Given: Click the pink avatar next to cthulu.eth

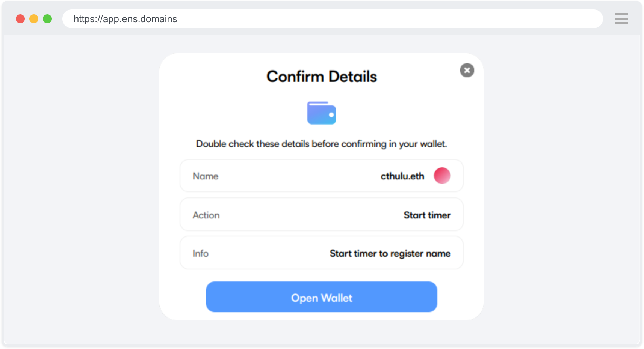Looking at the screenshot, I should [x=442, y=176].
